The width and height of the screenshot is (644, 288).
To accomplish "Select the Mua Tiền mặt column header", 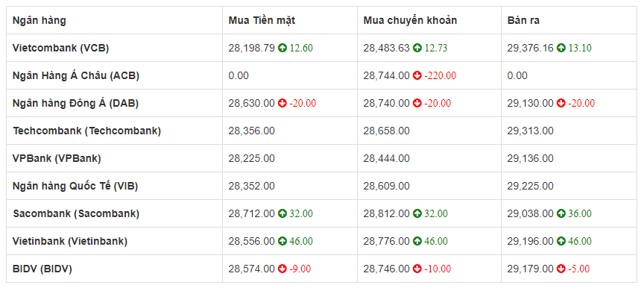I will tap(262, 21).
